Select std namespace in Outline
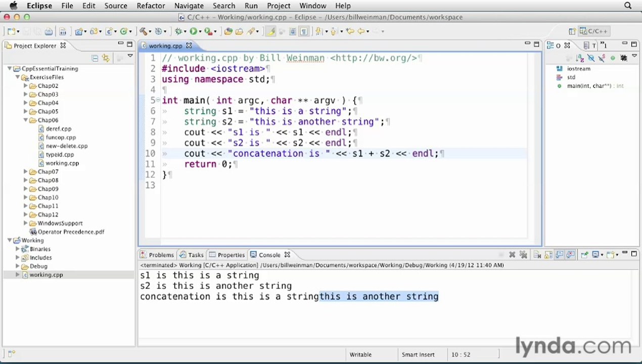The image size is (642, 364). point(566,77)
